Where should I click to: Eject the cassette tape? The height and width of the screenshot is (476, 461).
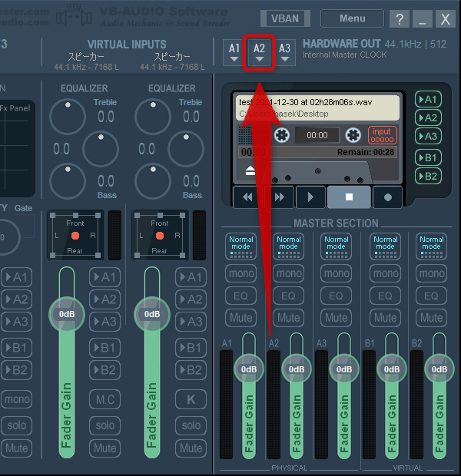point(250,170)
